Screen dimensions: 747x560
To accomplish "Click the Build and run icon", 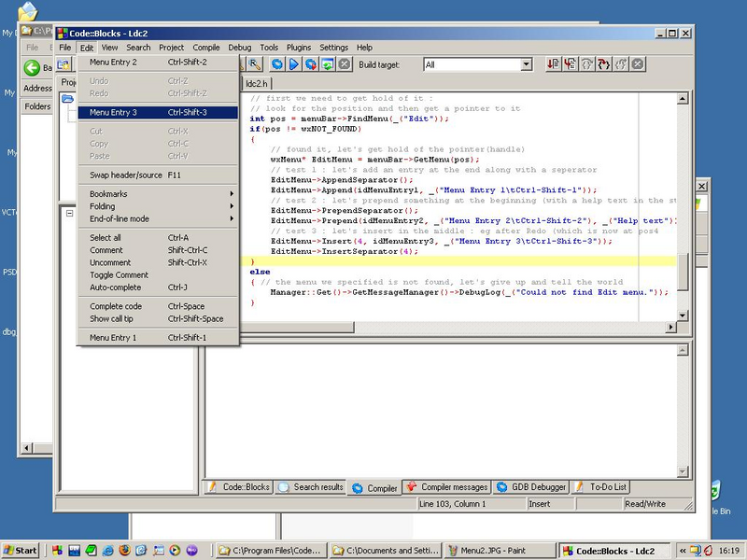I will pyautogui.click(x=311, y=64).
